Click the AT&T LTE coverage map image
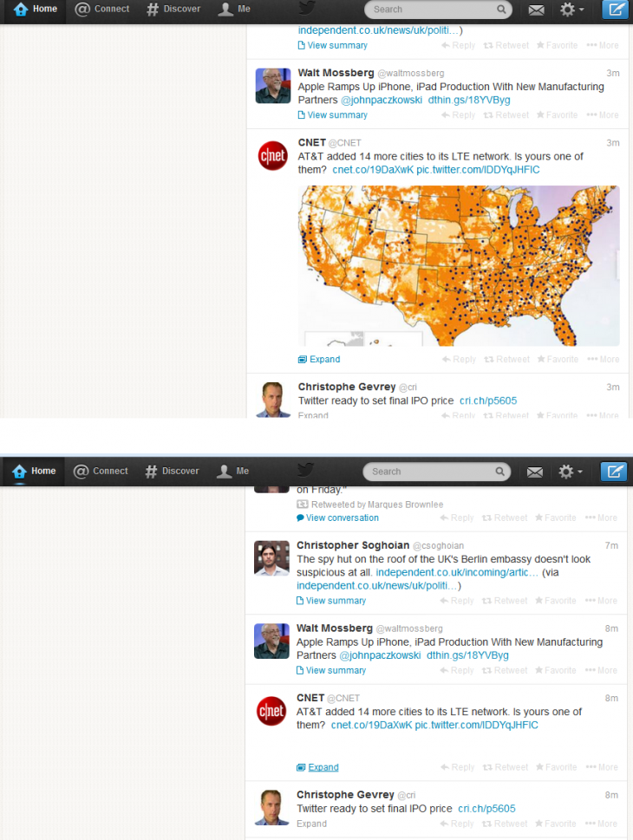 [459, 265]
